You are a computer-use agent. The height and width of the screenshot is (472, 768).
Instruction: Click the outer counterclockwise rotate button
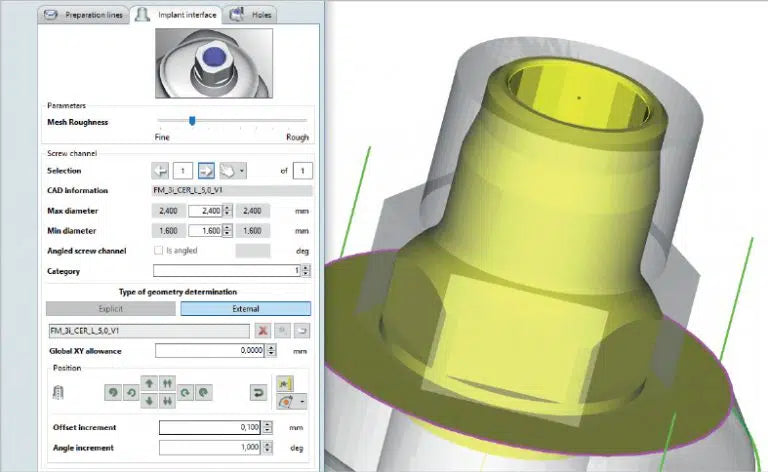pyautogui.click(x=112, y=391)
